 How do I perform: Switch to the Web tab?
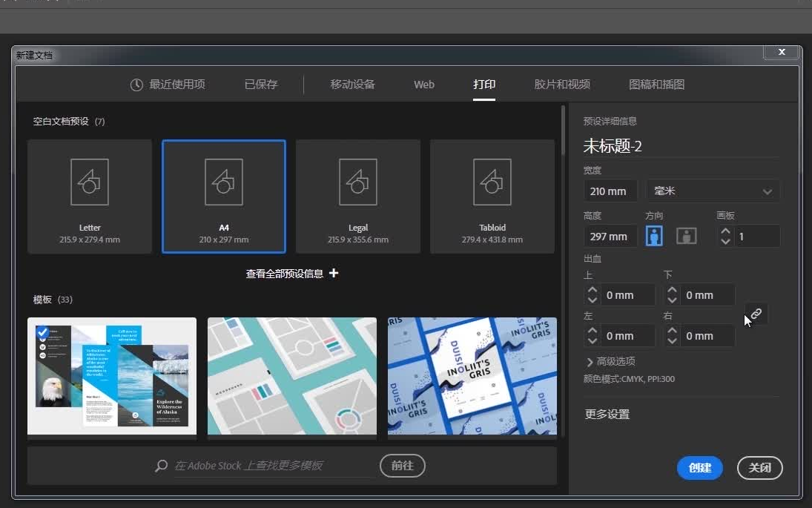423,85
